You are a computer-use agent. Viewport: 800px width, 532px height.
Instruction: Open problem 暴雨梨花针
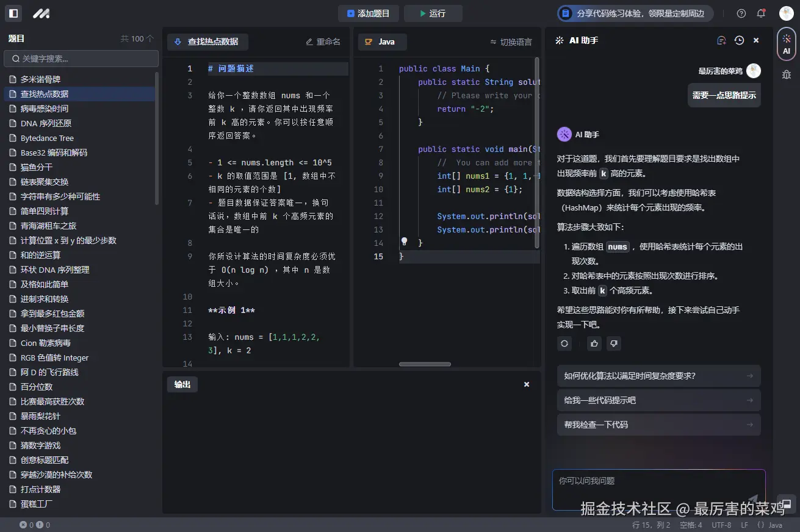coord(79,416)
